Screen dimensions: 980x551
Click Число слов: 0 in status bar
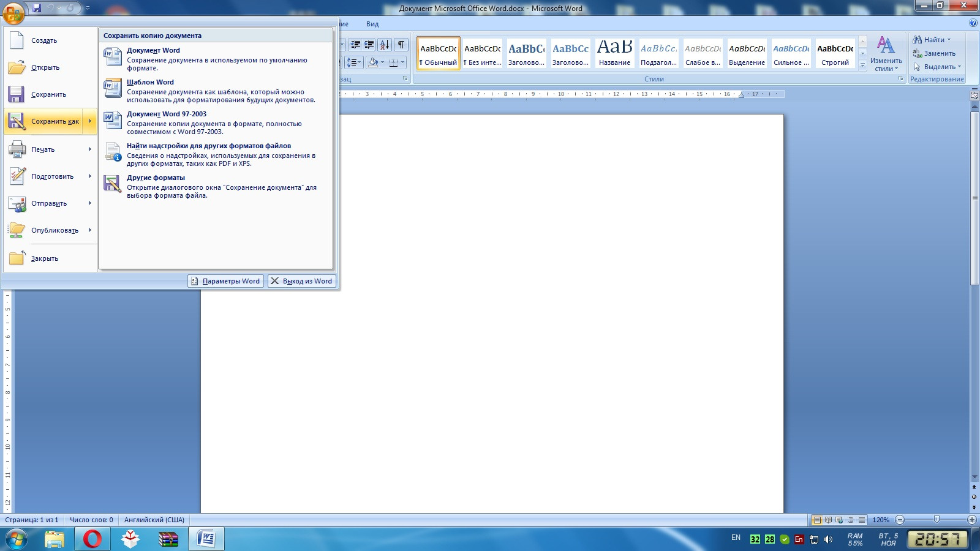click(x=91, y=520)
